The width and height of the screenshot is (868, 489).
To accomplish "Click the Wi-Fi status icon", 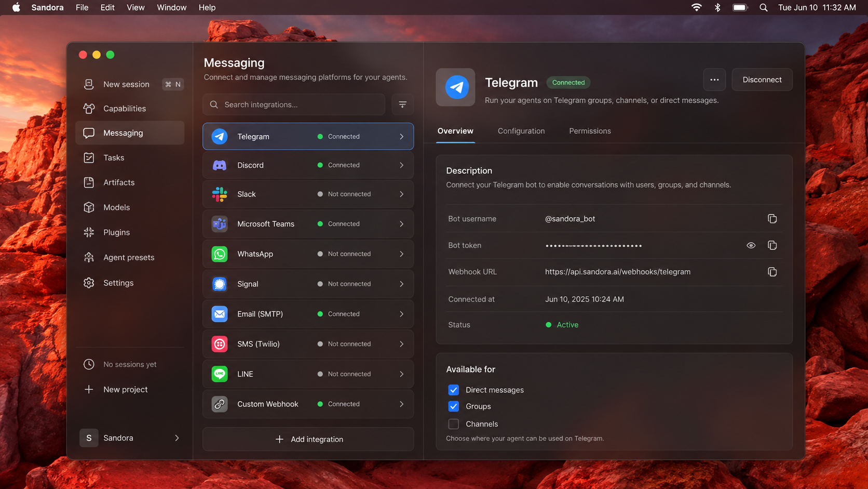I will point(696,7).
